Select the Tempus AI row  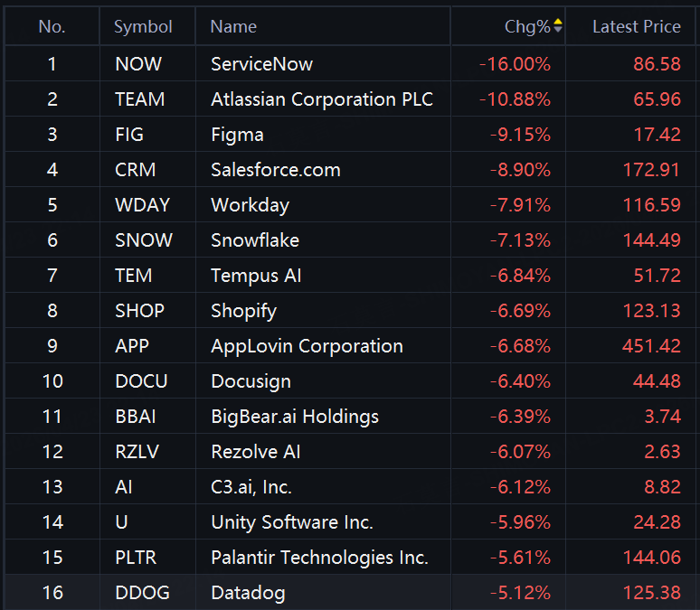(x=256, y=276)
